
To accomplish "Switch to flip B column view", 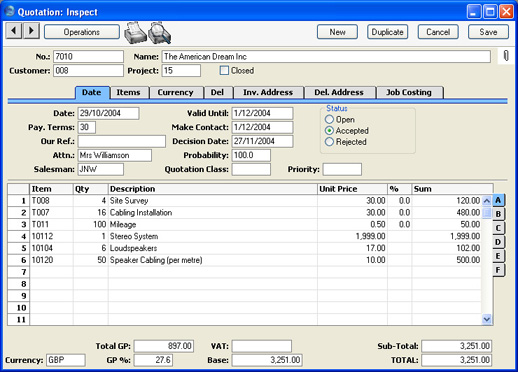I will [498, 214].
